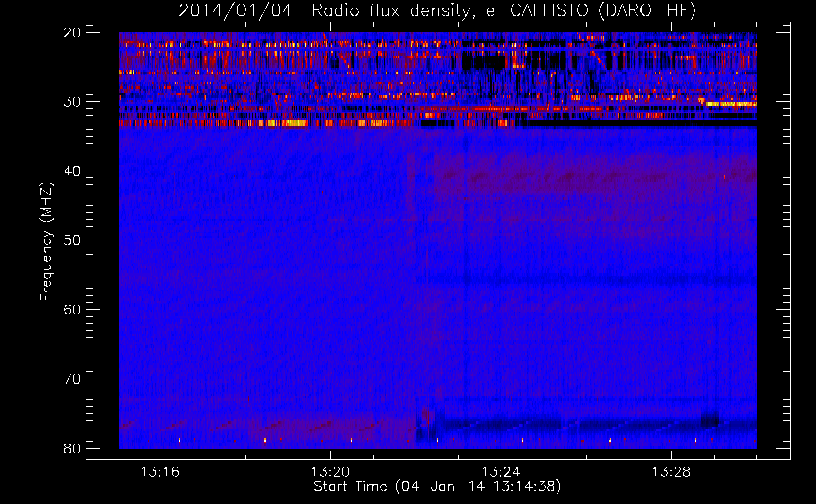Click the 'Start Time (04-Jan-14 13:14:38)' label
The height and width of the screenshot is (504, 816).
click(x=437, y=487)
